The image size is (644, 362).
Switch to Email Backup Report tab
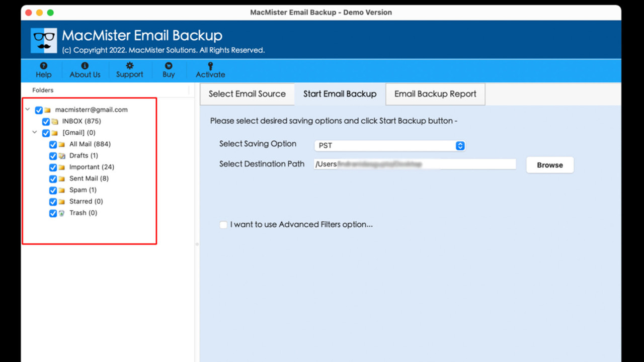(x=435, y=94)
